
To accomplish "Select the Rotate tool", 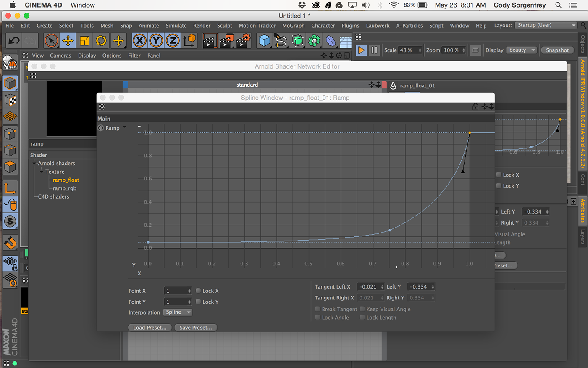I will pos(101,41).
